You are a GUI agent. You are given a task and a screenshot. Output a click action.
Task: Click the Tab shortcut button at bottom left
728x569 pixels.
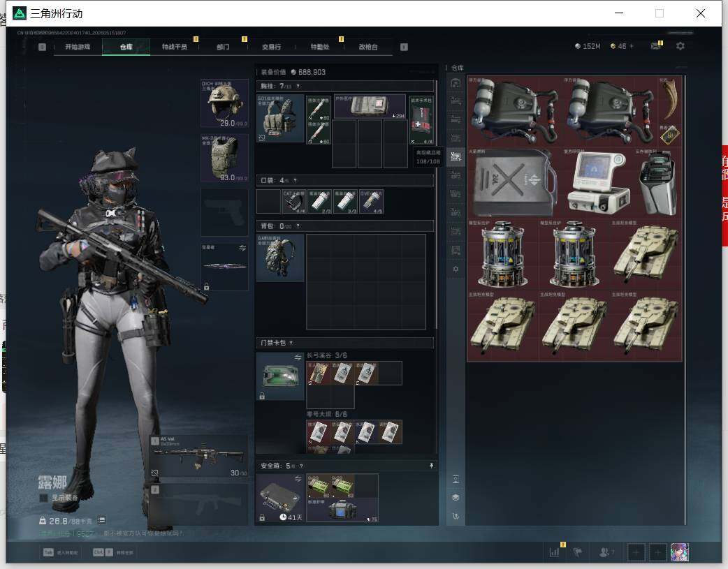click(x=60, y=552)
